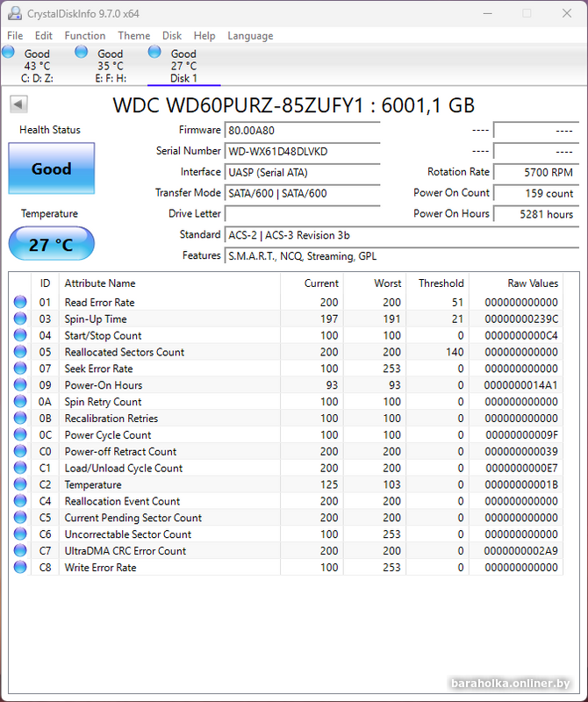Click status orb for Read Error Rate

(x=20, y=302)
